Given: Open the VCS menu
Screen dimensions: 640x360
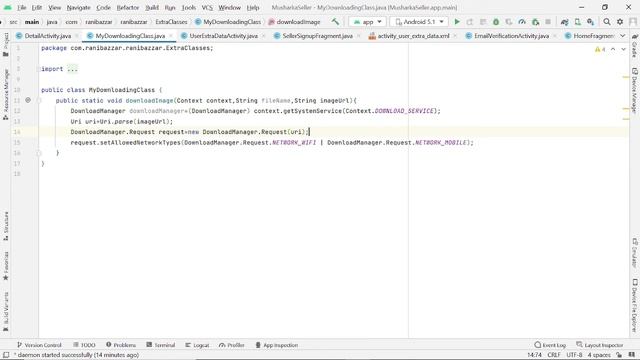Looking at the screenshot, I should pyautogui.click(x=207, y=7).
